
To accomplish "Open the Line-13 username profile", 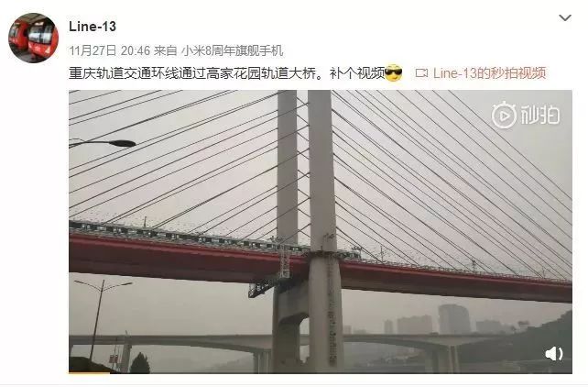I will tap(93, 27).
